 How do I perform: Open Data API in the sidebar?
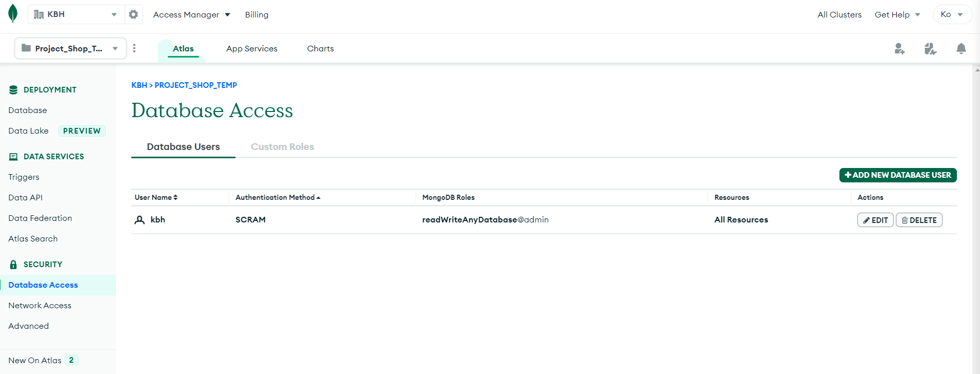click(25, 197)
